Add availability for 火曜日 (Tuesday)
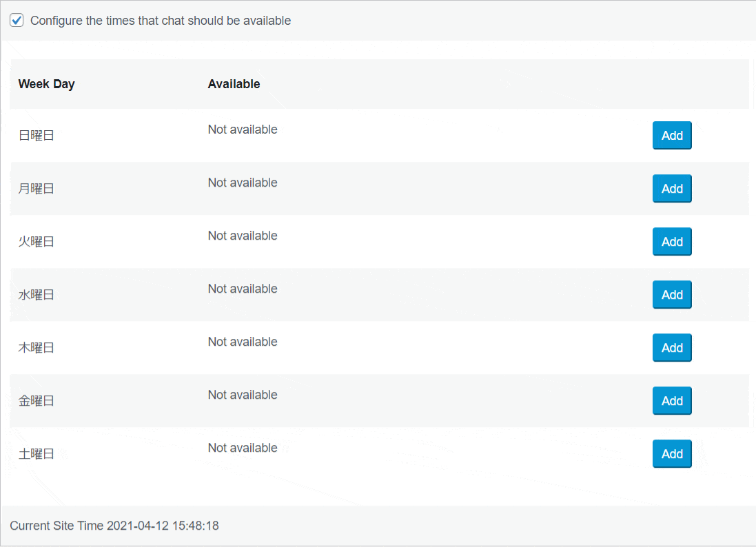756x547 pixels. pyautogui.click(x=672, y=241)
